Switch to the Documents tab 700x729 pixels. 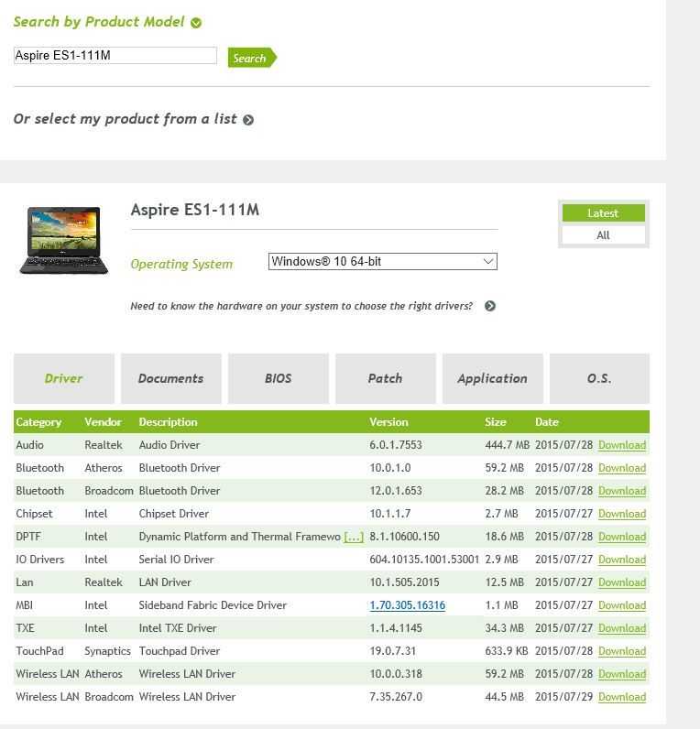coord(170,378)
